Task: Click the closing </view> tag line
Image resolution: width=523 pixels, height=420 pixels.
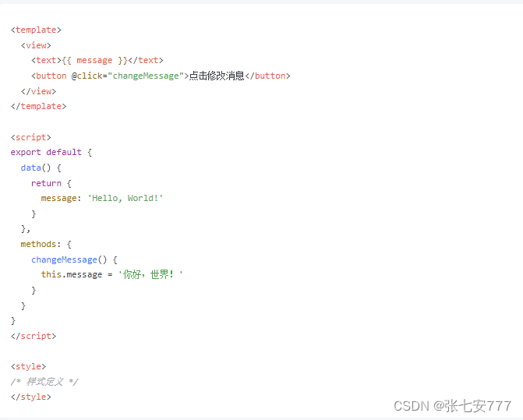Action: click(38, 91)
